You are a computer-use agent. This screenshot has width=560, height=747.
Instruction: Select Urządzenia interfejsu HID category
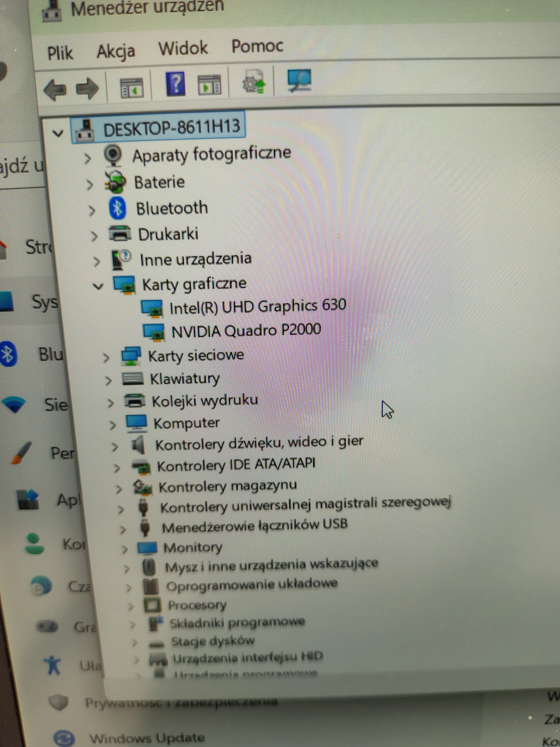click(248, 657)
